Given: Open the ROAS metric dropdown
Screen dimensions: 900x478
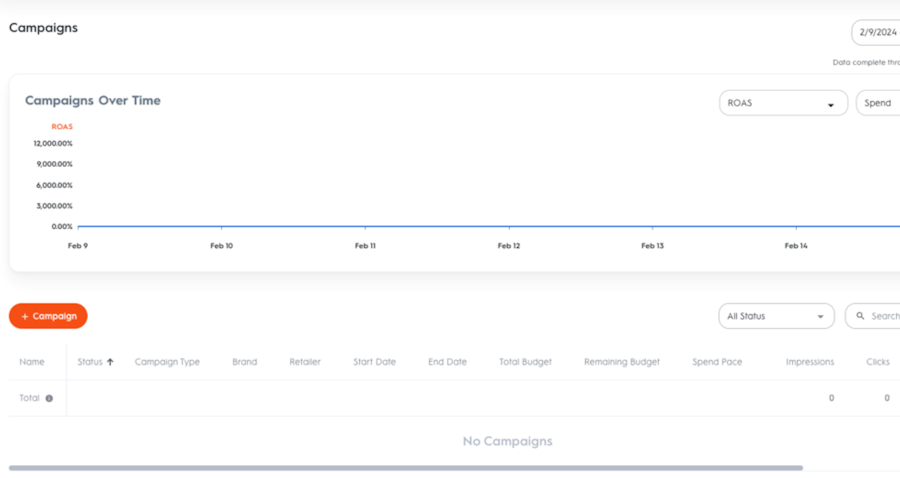Looking at the screenshot, I should point(783,103).
